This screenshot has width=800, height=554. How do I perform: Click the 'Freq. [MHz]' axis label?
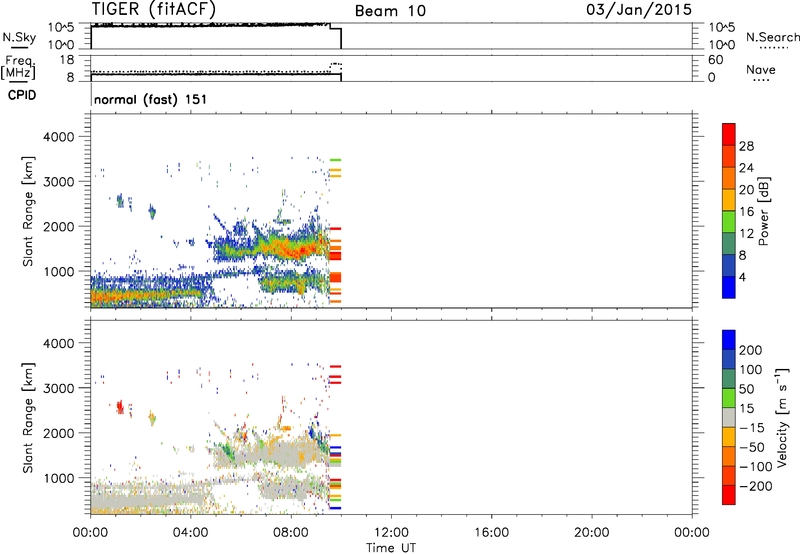(x=18, y=68)
